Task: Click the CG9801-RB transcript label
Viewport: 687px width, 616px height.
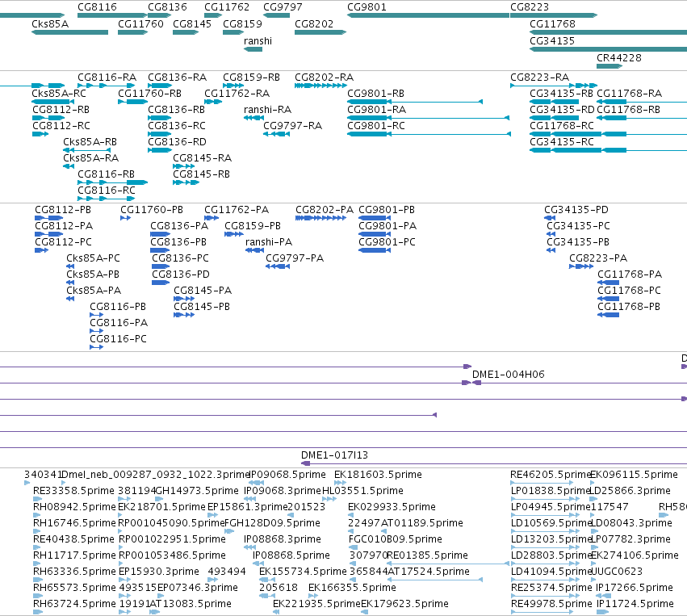Action: click(375, 94)
